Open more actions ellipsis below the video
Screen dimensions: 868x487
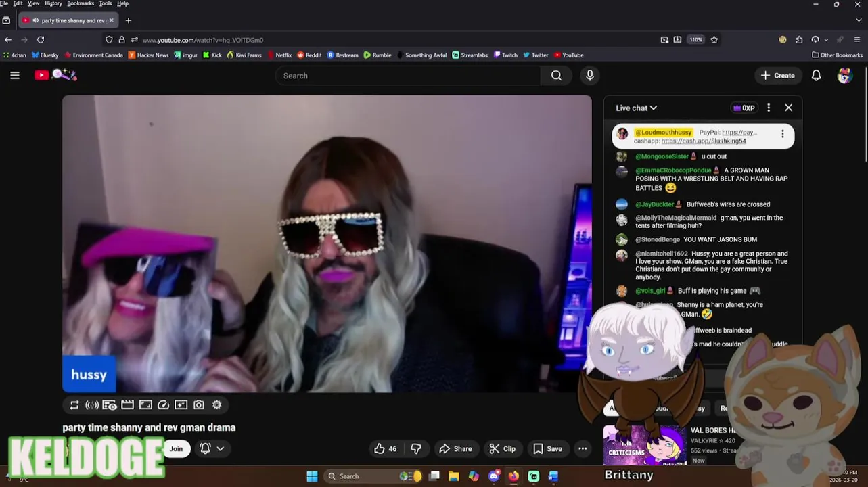(583, 448)
